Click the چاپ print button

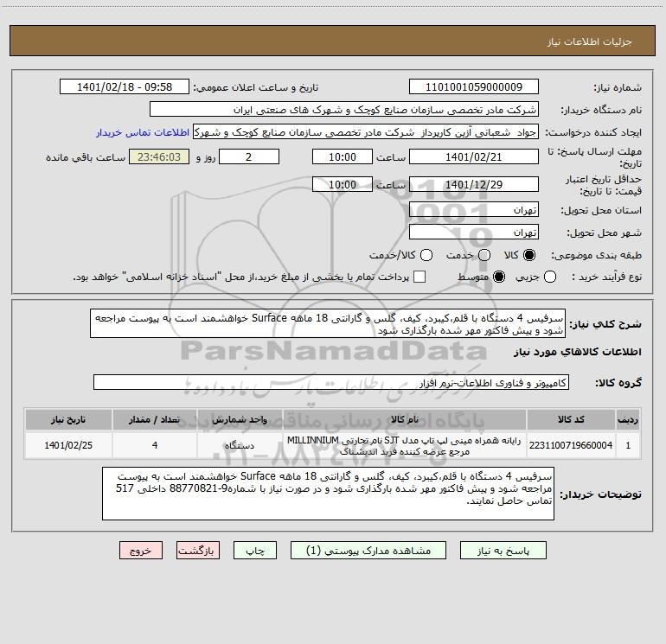pyautogui.click(x=255, y=551)
